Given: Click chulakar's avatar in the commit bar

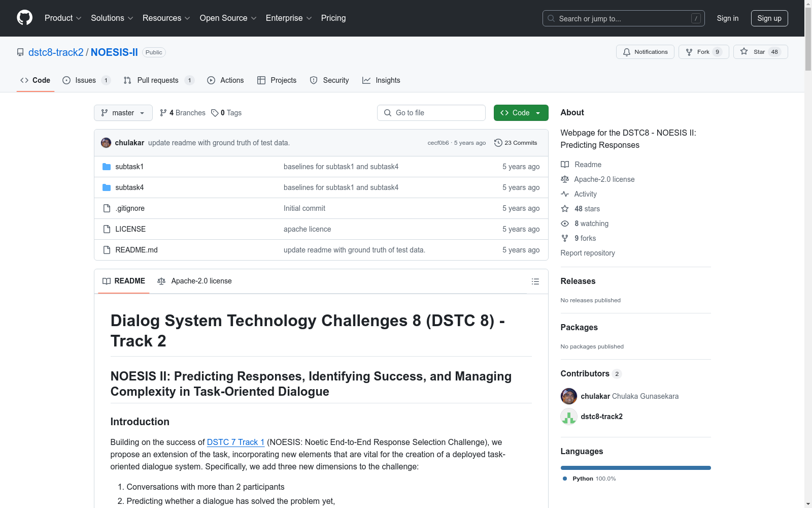Looking at the screenshot, I should [106, 143].
